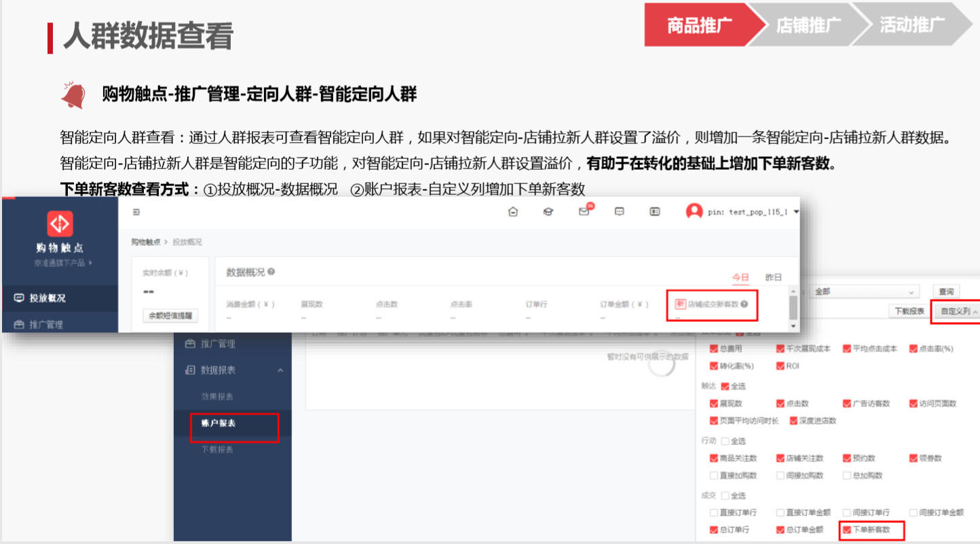This screenshot has height=544, width=980.
Task: Click the ID card icon in top bar
Action: click(x=655, y=211)
